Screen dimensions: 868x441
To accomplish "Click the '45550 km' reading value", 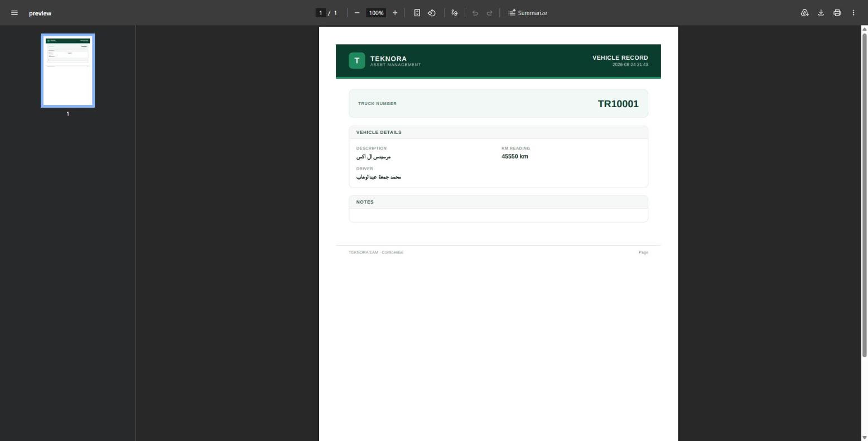I will [x=515, y=156].
